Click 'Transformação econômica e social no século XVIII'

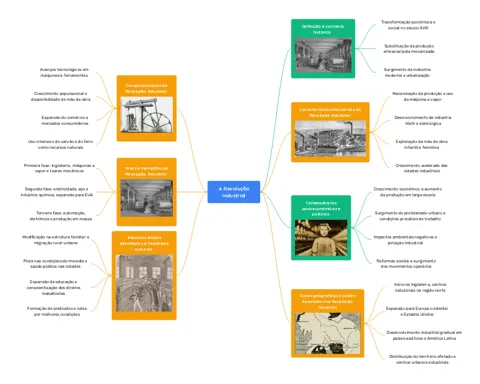click(x=408, y=25)
